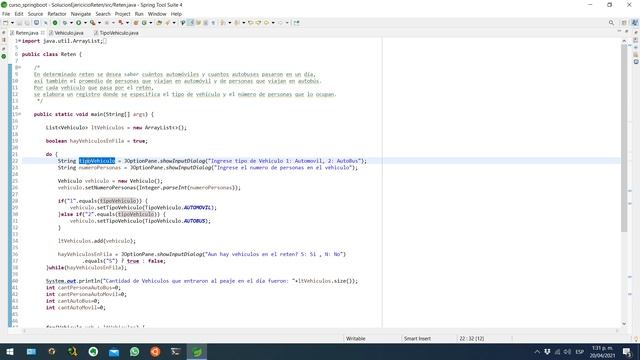The width and height of the screenshot is (640, 360).
Task: Click the New Java Class toolbar icon
Action: 144,23
